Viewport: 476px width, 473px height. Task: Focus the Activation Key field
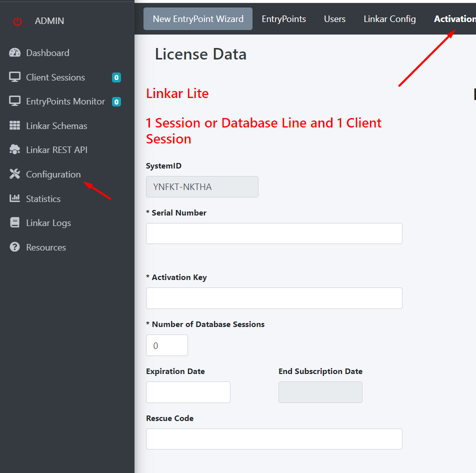click(x=274, y=298)
